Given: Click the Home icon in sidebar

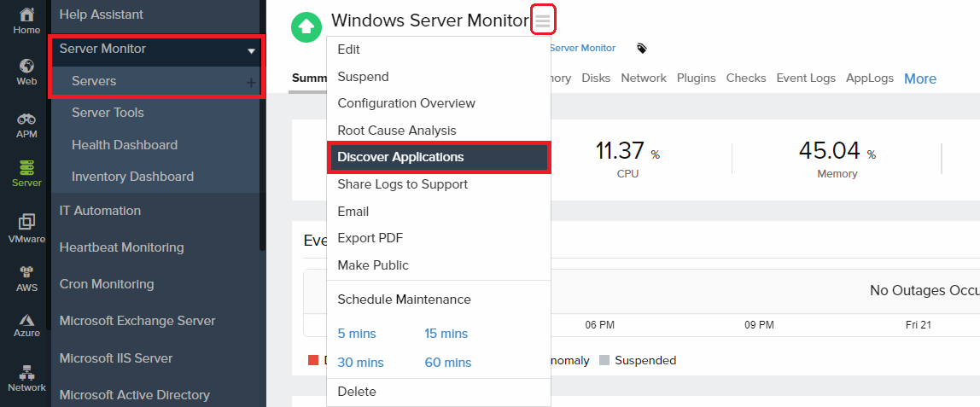Looking at the screenshot, I should [x=26, y=15].
